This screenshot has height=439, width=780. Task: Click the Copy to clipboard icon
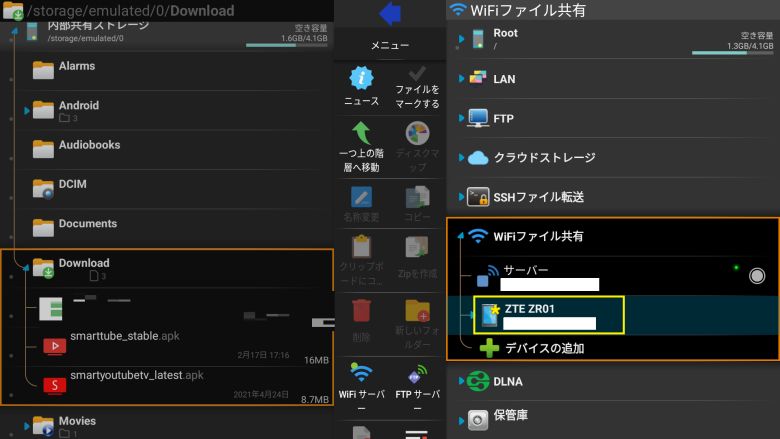click(x=361, y=247)
